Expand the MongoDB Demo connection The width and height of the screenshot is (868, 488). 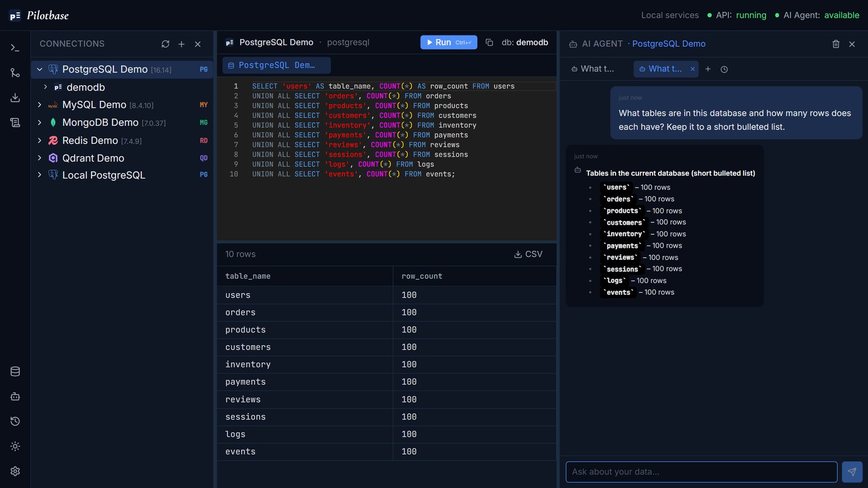(x=40, y=123)
